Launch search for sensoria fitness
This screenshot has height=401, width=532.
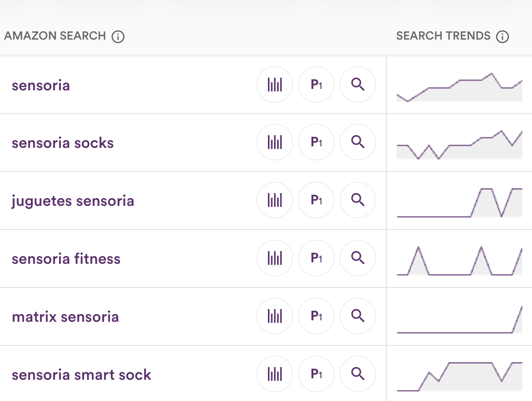point(358,258)
